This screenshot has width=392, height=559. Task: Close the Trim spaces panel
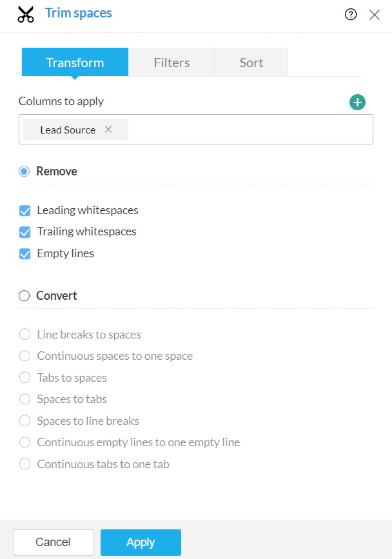click(x=375, y=14)
